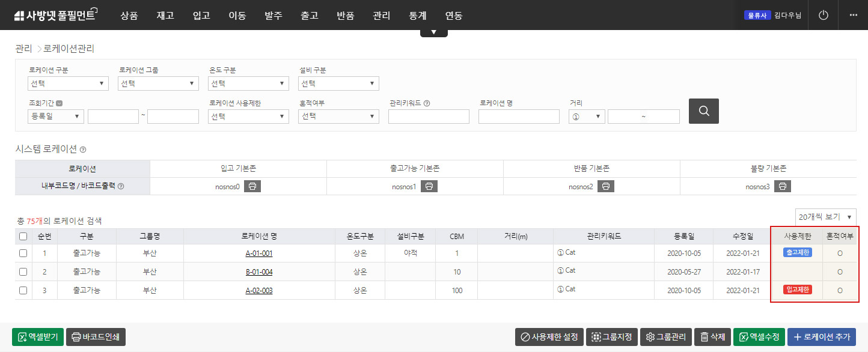The image size is (868, 352).
Task: Print barcode for nosnos1 출고가능 기본존
Action: pos(429,187)
